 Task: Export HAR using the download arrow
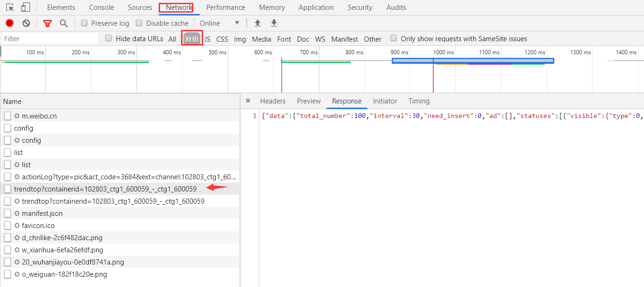pos(274,23)
